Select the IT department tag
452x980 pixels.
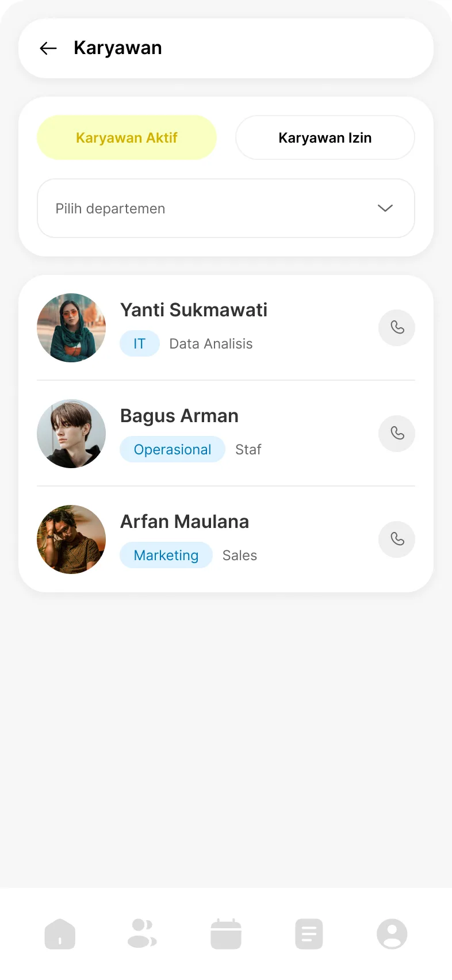pos(140,344)
